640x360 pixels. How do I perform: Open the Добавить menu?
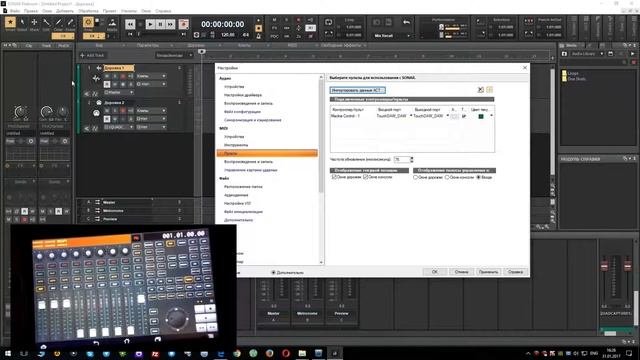coord(64,11)
